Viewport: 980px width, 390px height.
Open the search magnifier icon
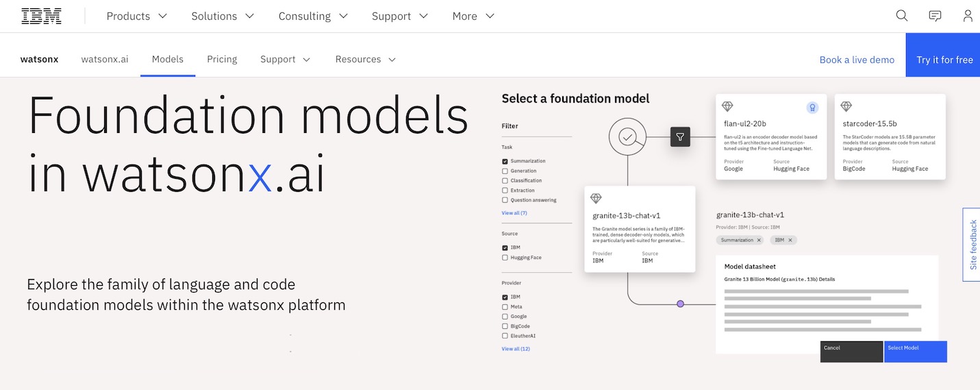click(x=902, y=16)
